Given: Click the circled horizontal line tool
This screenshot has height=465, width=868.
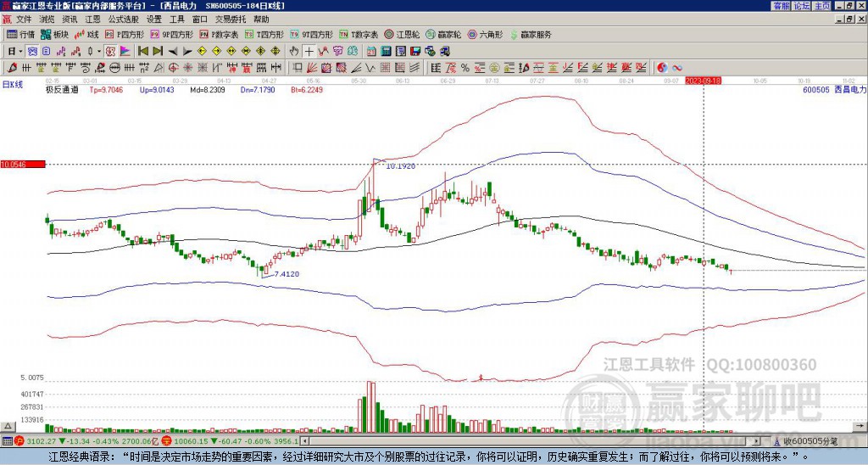Looking at the screenshot, I should pos(114,68).
